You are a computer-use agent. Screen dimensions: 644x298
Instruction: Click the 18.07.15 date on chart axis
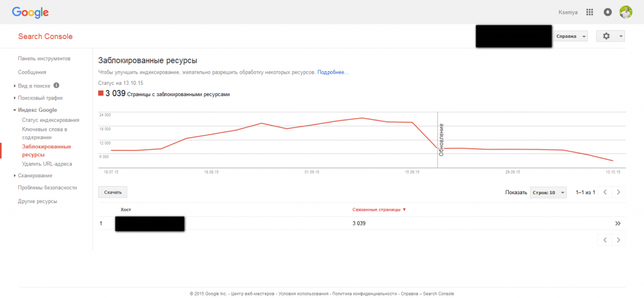coord(111,172)
